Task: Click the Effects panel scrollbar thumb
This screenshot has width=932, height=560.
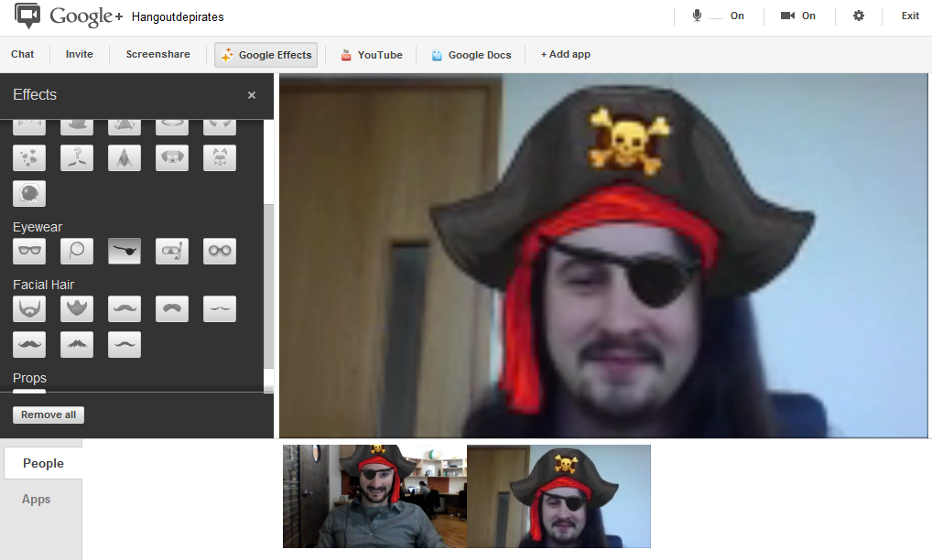Action: pyautogui.click(x=268, y=286)
